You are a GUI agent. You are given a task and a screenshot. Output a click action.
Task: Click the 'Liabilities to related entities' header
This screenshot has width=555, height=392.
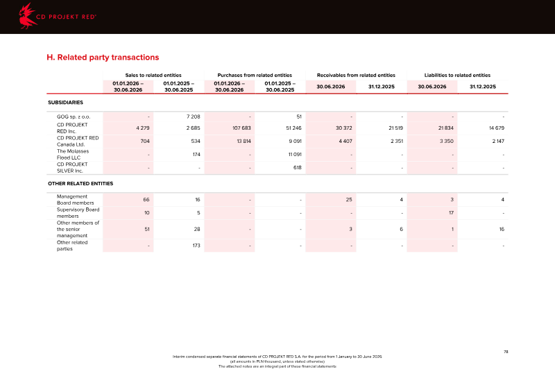(457, 75)
